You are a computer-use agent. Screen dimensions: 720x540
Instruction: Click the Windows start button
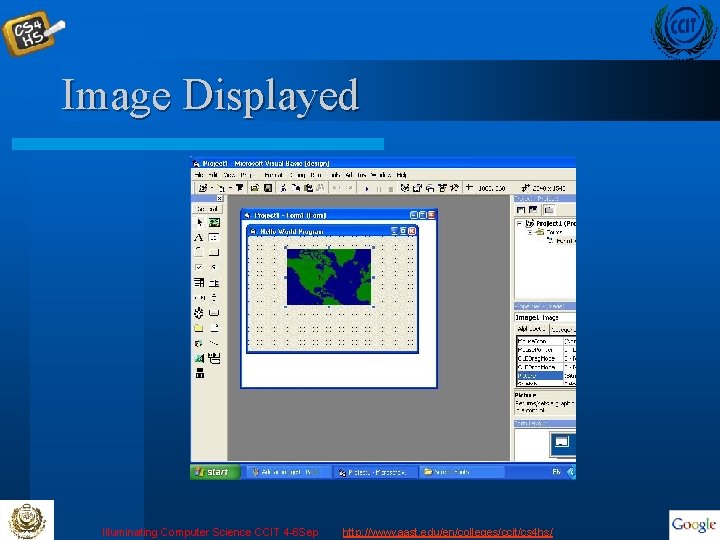(215, 472)
